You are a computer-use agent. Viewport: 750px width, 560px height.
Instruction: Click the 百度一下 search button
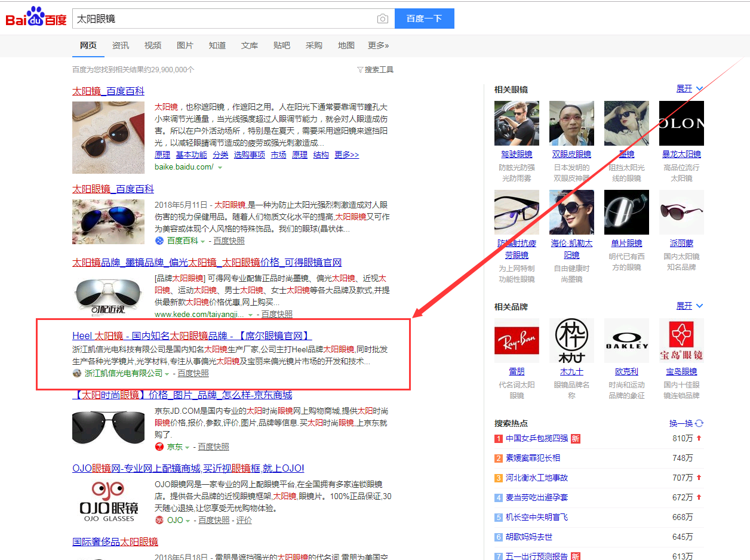tap(425, 19)
